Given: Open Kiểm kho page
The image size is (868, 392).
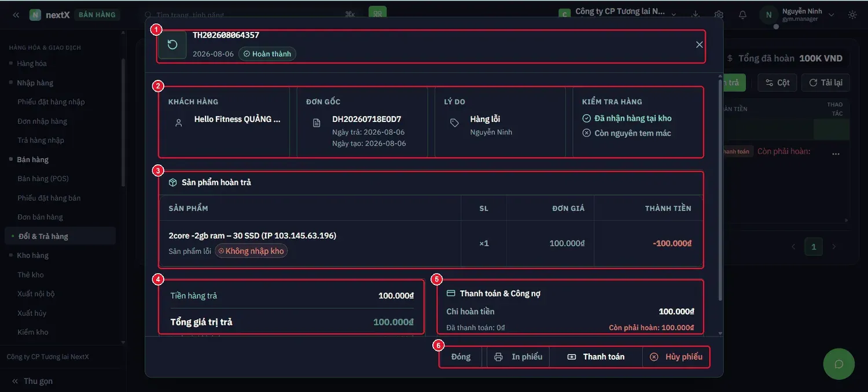Looking at the screenshot, I should 33,332.
